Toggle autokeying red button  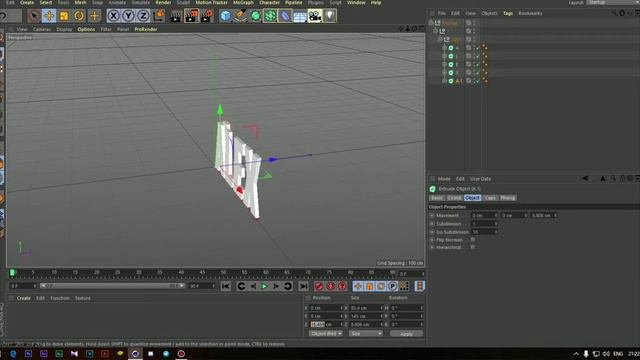tap(331, 287)
